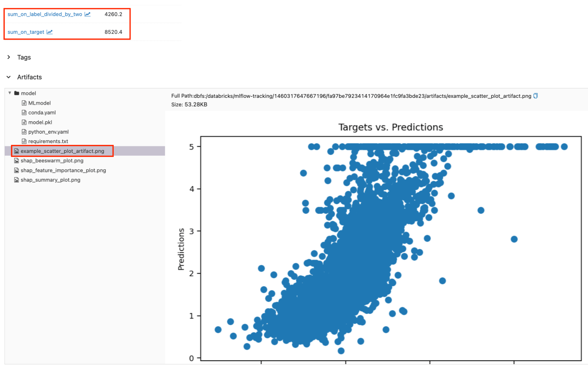Expand the Tags section
The image size is (588, 368).
point(9,57)
